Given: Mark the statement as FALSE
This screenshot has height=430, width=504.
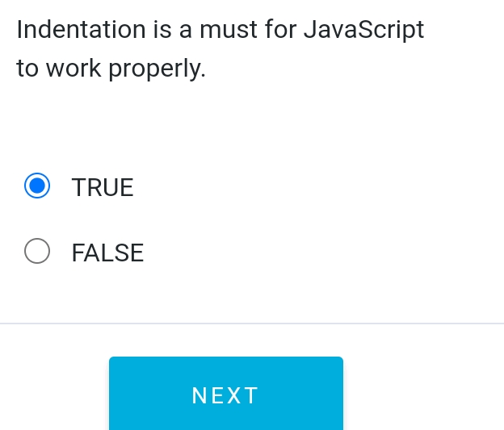Looking at the screenshot, I should (x=37, y=252).
